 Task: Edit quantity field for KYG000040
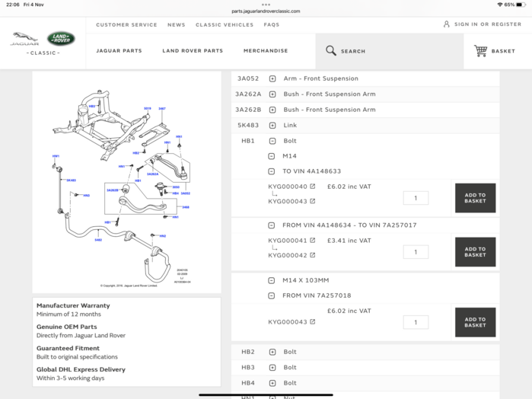click(x=416, y=198)
